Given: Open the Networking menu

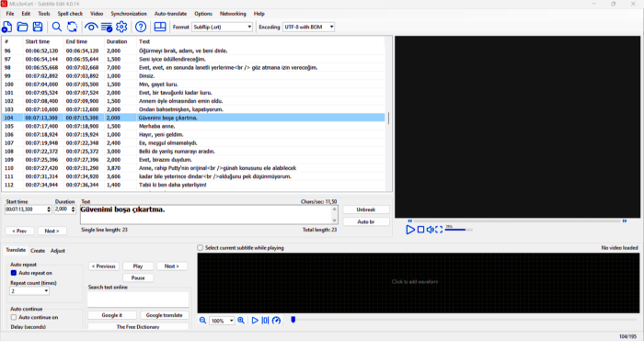Looking at the screenshot, I should point(233,14).
